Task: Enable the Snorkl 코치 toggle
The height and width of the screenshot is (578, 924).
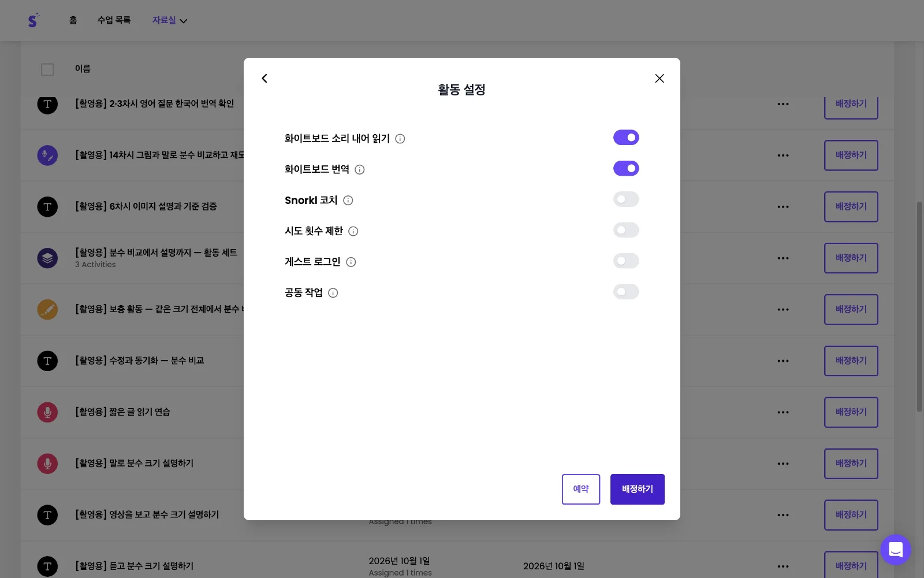Action: tap(626, 199)
